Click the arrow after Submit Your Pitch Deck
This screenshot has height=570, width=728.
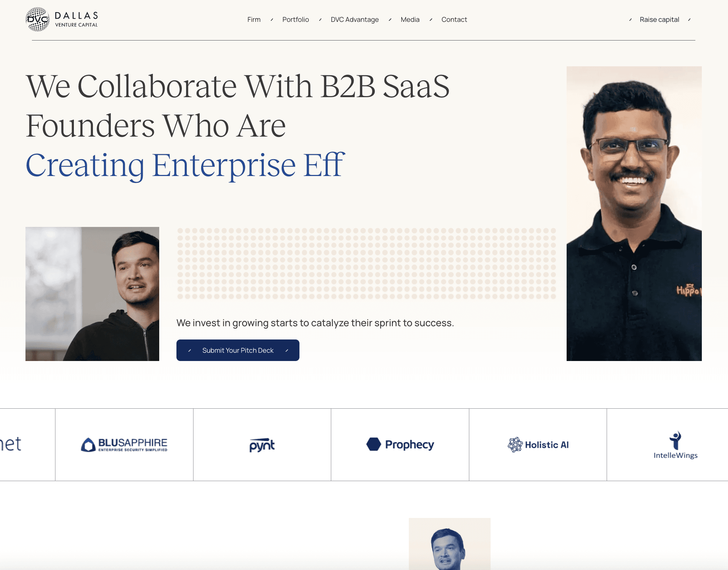(x=287, y=351)
